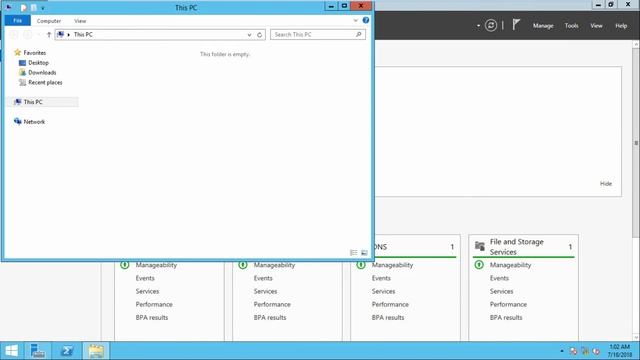Open Services in DNS tile
Image resolution: width=640 pixels, height=360 pixels.
pyautogui.click(x=383, y=291)
